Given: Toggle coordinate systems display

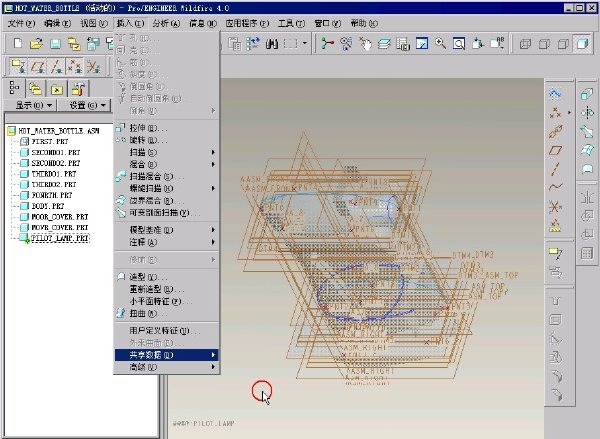Looking at the screenshot, I should 93,67.
